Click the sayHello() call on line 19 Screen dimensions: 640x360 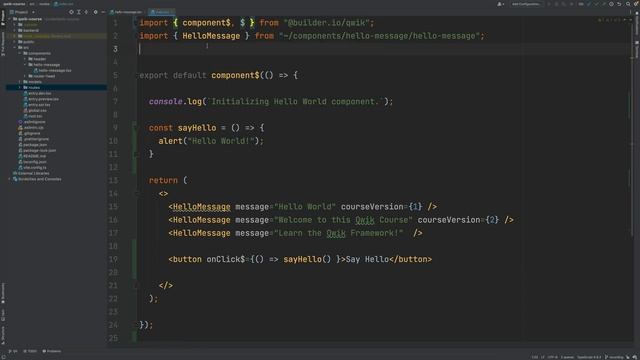pyautogui.click(x=307, y=259)
